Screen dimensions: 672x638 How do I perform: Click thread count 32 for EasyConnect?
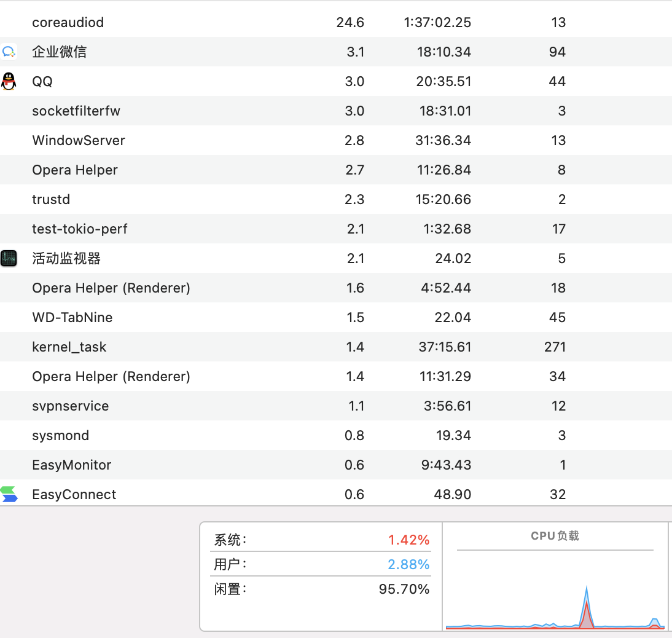(558, 494)
